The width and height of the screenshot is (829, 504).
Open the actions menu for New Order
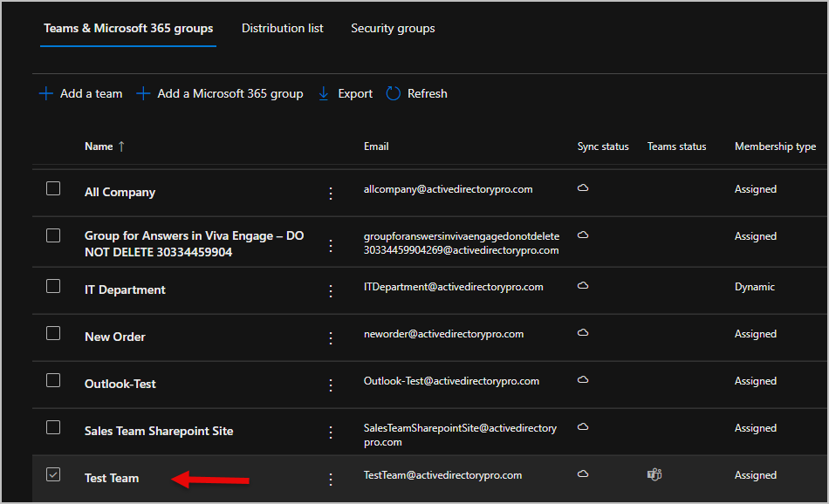pyautogui.click(x=331, y=337)
